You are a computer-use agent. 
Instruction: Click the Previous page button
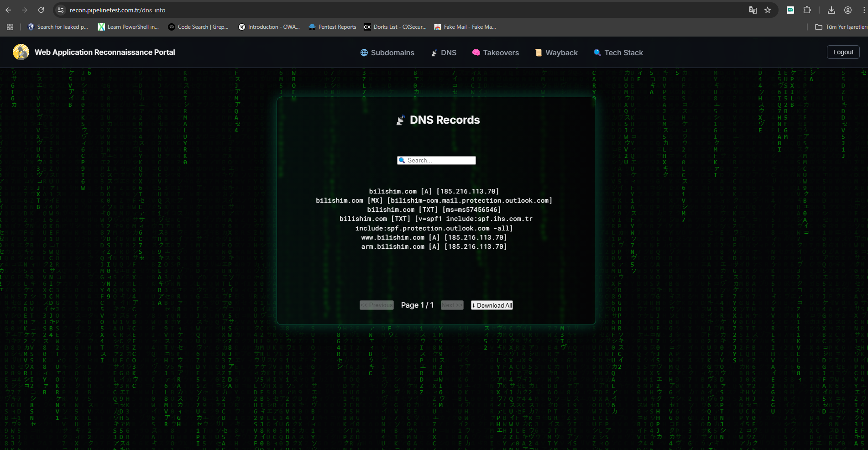pyautogui.click(x=376, y=305)
